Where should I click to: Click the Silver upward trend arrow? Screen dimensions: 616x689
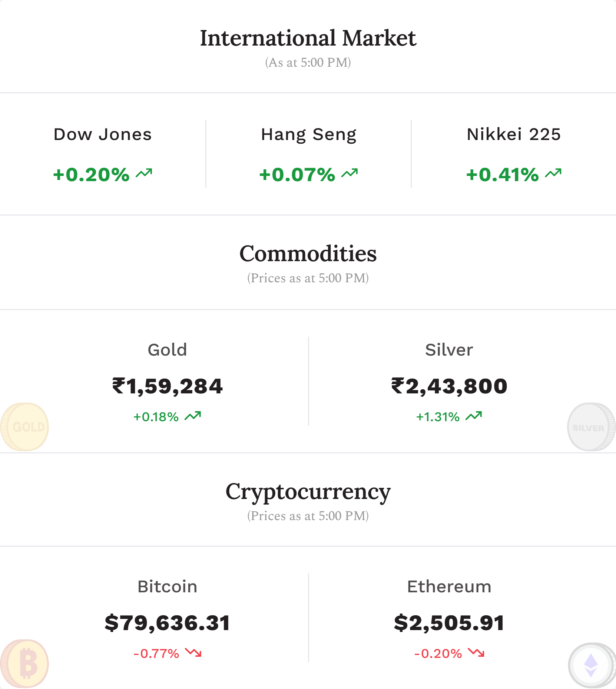474,416
